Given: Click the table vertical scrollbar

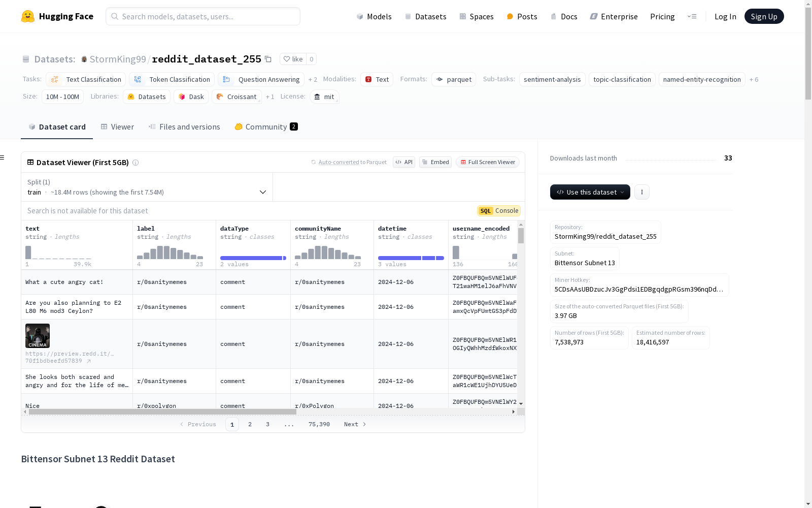Looking at the screenshot, I should (x=521, y=236).
